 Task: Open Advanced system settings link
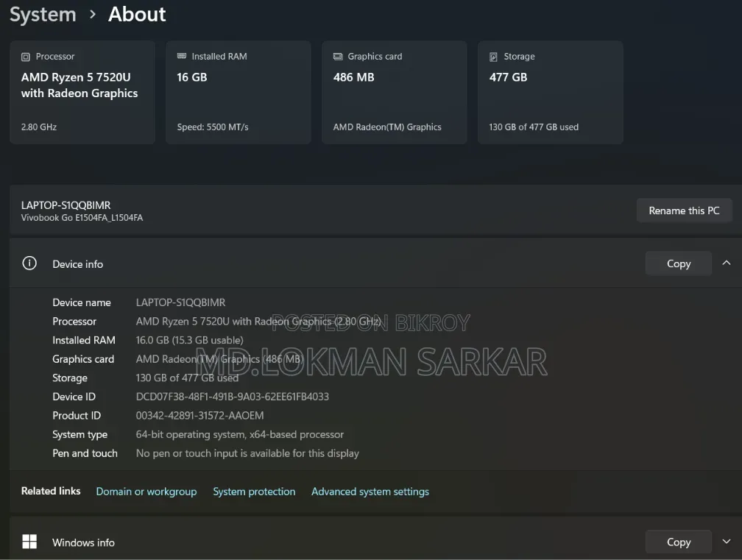370,492
